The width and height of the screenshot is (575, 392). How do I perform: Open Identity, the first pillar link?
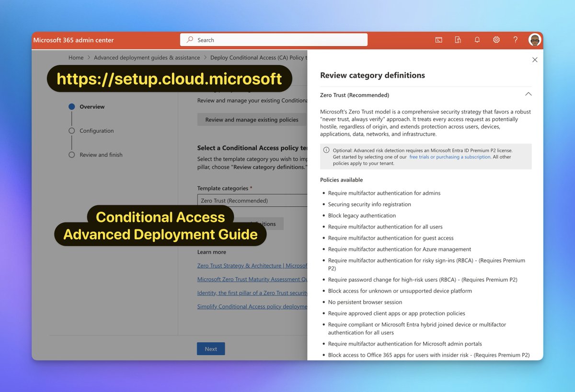tap(253, 293)
